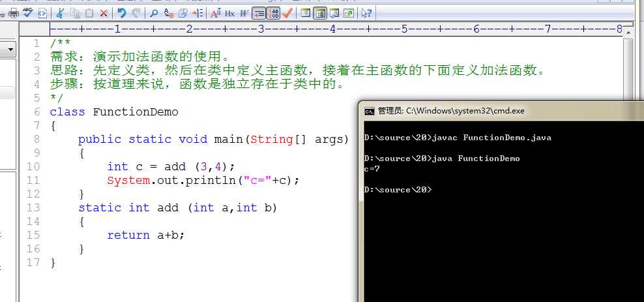Click 'static int add (int a,int b)' line
Image resolution: width=644 pixels, height=302 pixels.
tap(178, 207)
